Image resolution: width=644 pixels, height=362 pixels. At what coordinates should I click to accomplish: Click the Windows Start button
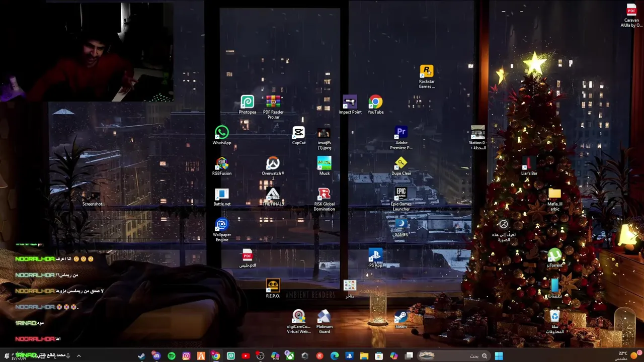[x=499, y=356]
